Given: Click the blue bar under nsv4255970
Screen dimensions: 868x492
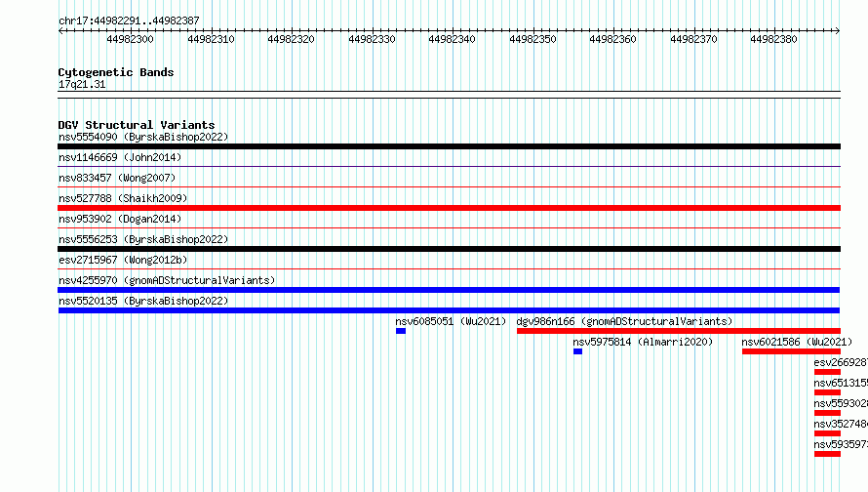Looking at the screenshot, I should click(x=449, y=290).
